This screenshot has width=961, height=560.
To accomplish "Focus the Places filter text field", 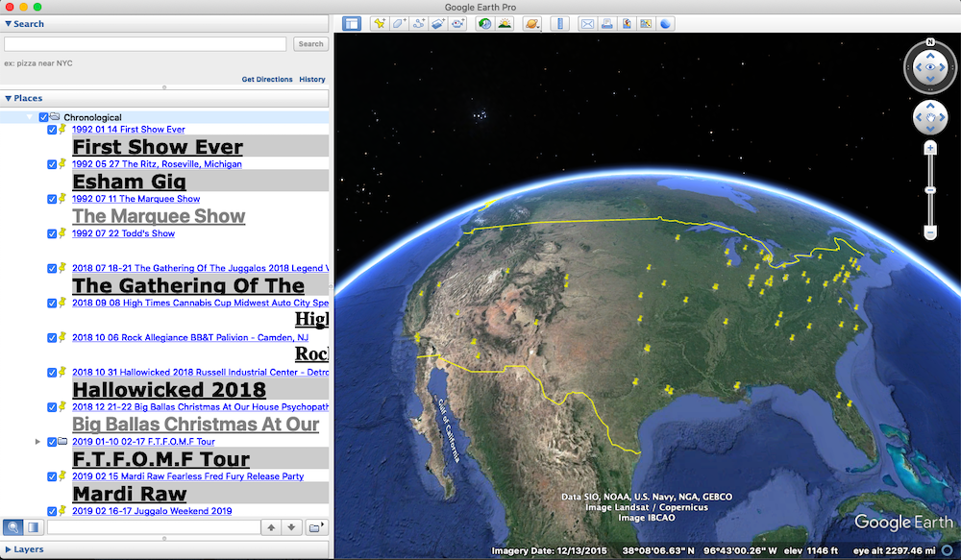I will 154,527.
